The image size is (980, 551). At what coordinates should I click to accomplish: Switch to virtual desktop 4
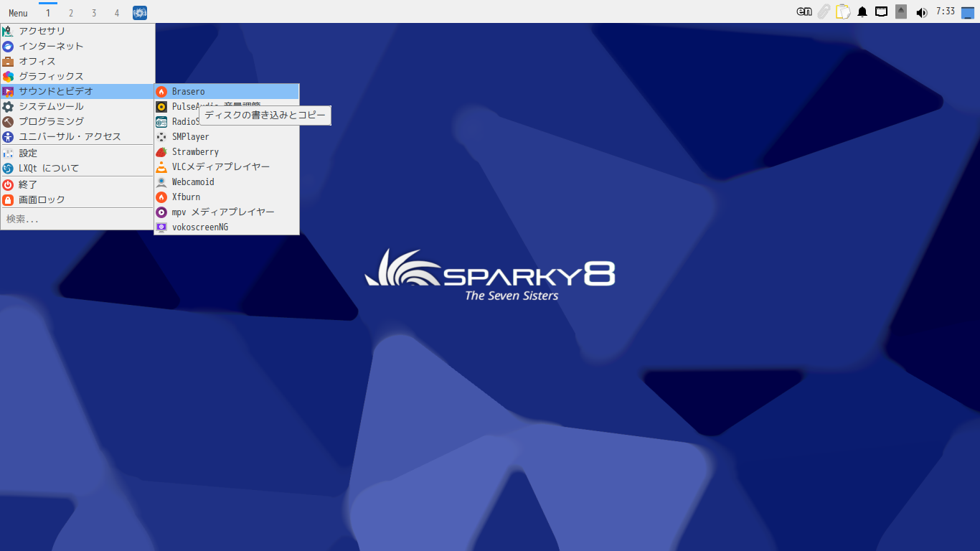pyautogui.click(x=117, y=13)
